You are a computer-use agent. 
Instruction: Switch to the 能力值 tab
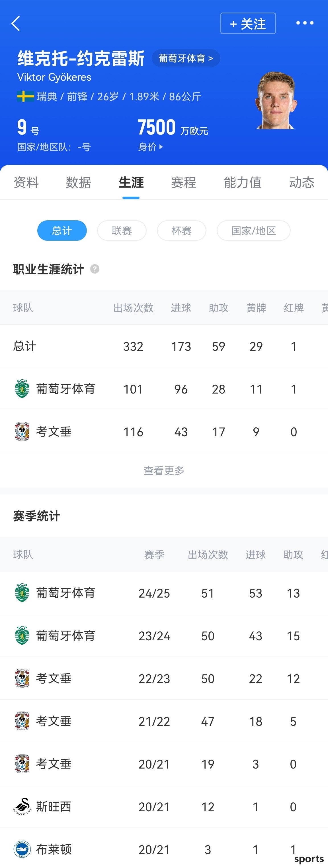click(x=243, y=182)
